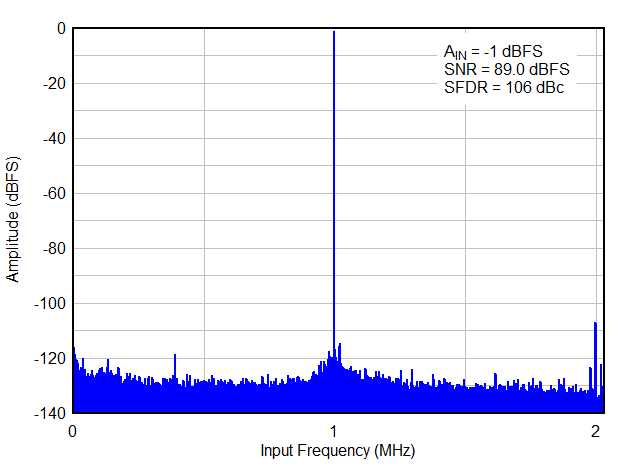This screenshot has height=469, width=626.
Task: Select the SNR = 89.0 dBFS annotation
Action: pyautogui.click(x=507, y=69)
